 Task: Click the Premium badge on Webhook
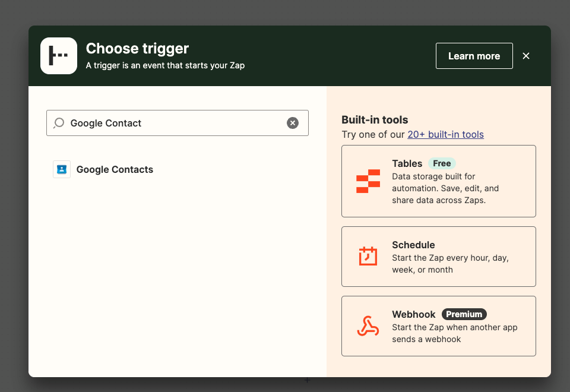pyautogui.click(x=464, y=314)
